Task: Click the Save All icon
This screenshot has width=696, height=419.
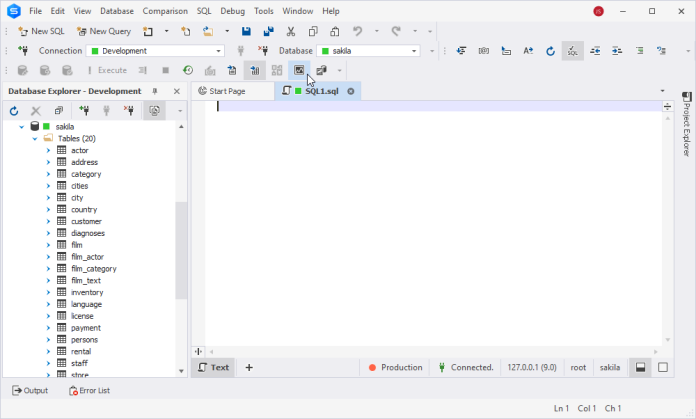Action: (x=269, y=31)
